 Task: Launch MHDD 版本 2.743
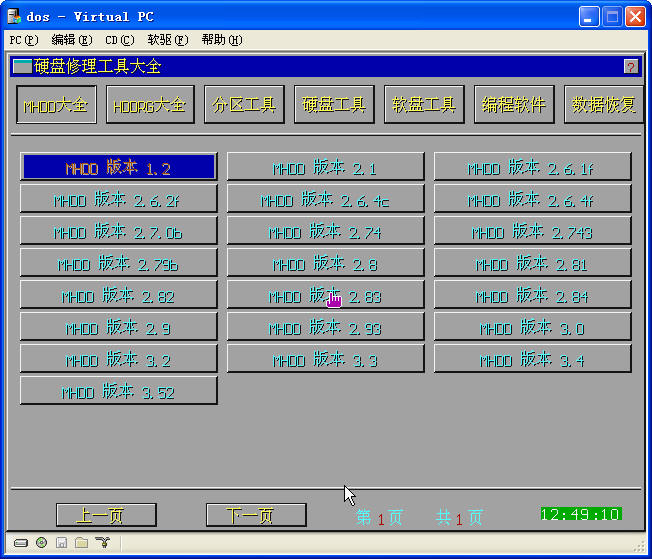pyautogui.click(x=532, y=231)
